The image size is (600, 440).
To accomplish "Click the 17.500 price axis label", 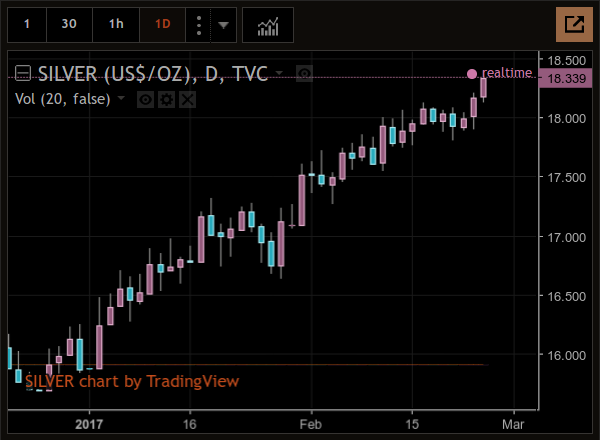I will [x=566, y=178].
